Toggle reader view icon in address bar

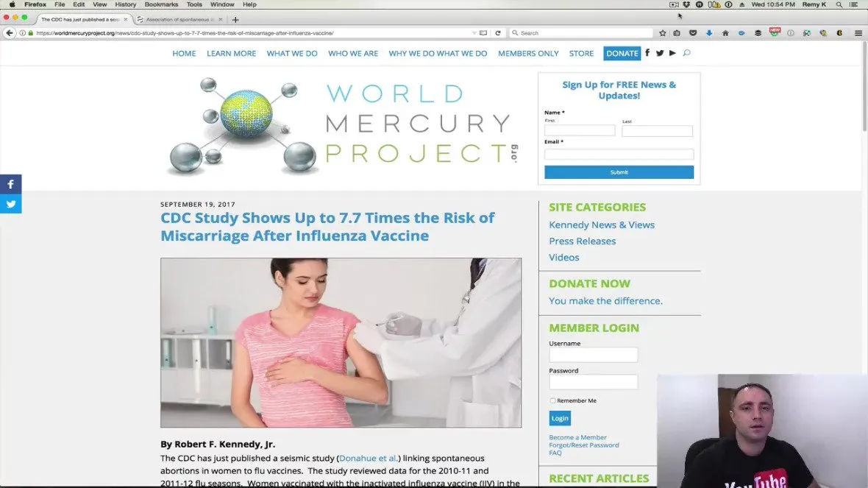(x=483, y=33)
